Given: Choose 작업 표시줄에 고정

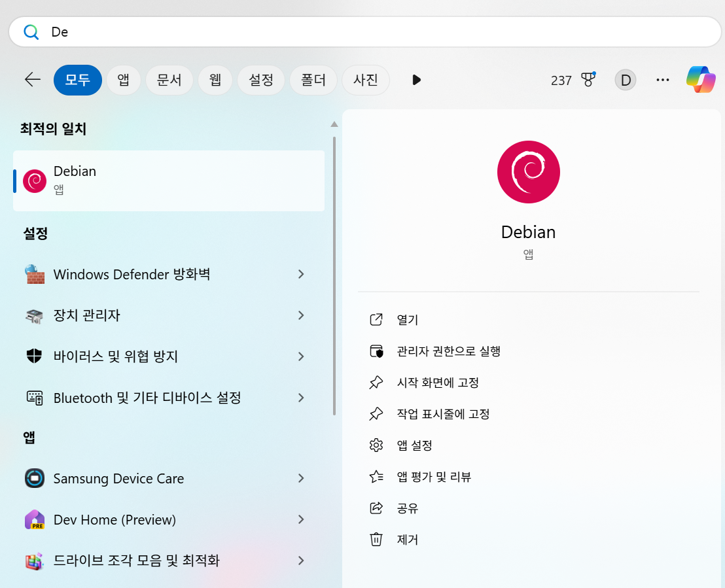Looking at the screenshot, I should coord(444,414).
